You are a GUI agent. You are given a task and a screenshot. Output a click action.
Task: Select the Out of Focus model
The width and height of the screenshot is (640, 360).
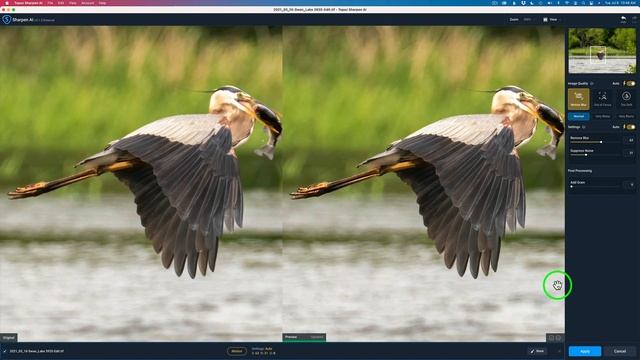pyautogui.click(x=602, y=99)
